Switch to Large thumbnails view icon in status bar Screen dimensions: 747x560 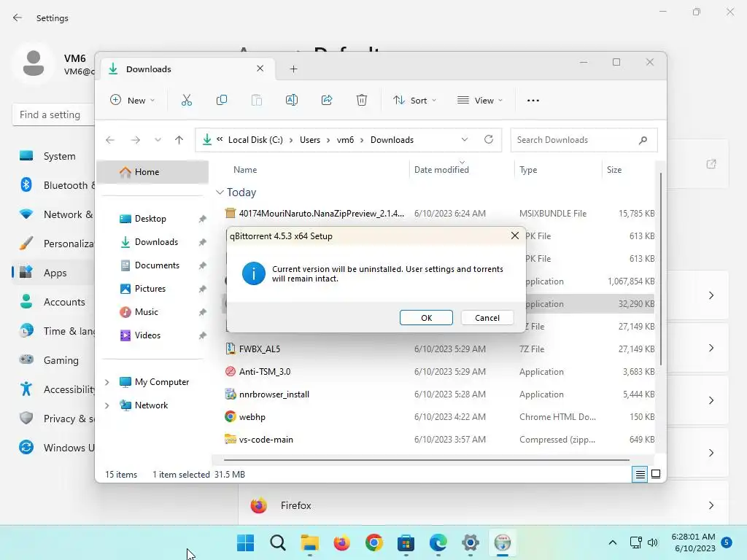[656, 474]
